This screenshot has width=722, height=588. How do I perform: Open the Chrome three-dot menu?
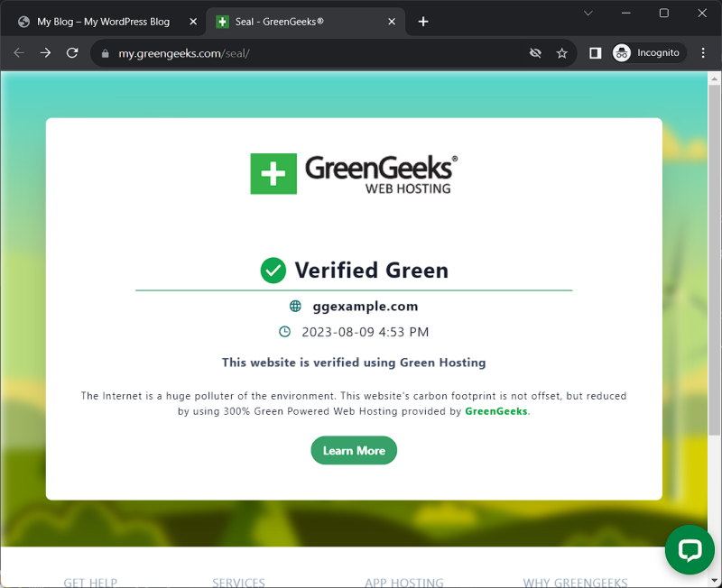(703, 53)
